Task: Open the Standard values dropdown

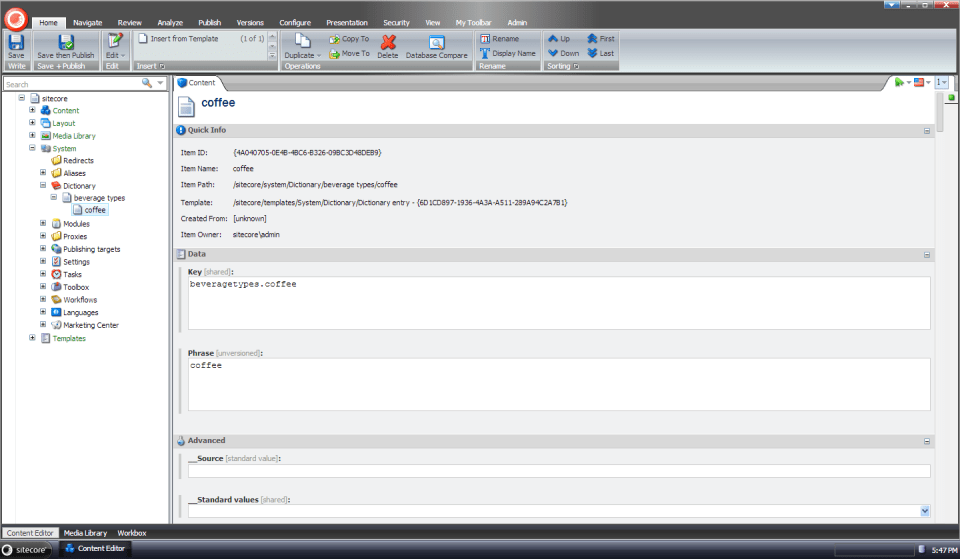Action: 923,511
